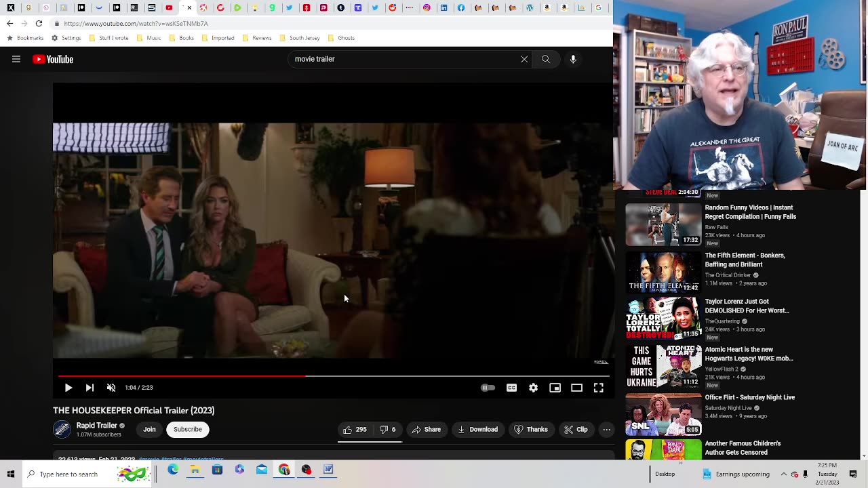
Task: Open Ghosts bookmark folder
Action: pos(340,38)
